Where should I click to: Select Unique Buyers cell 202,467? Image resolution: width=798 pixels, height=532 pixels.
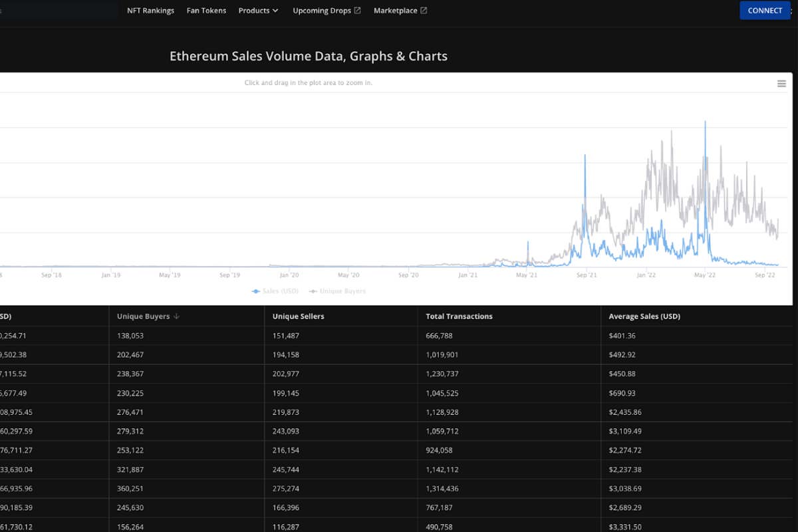tap(130, 355)
